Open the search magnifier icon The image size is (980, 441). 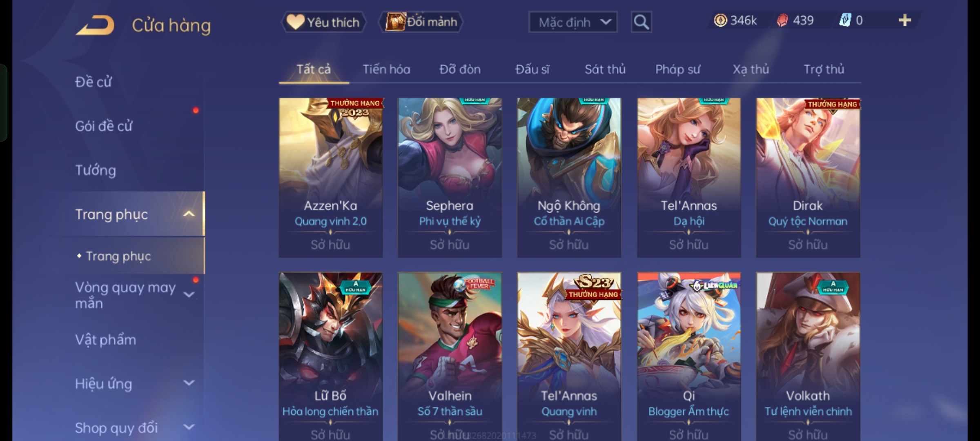[x=641, y=22]
